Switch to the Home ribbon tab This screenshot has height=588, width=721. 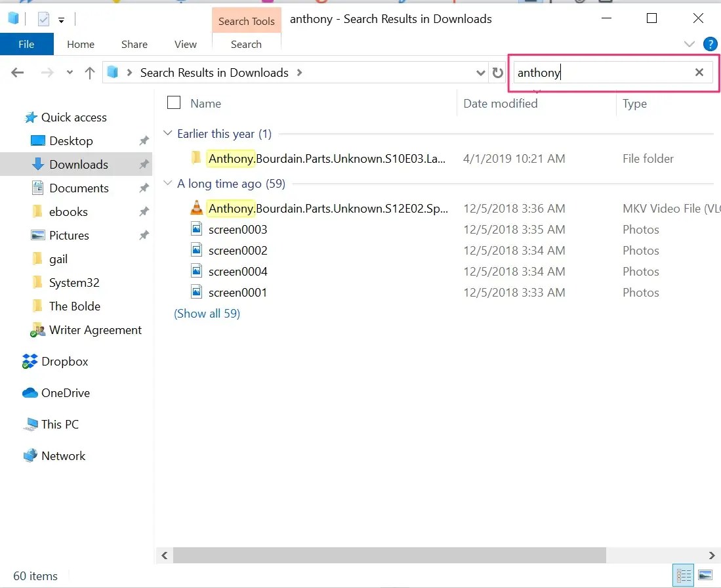click(81, 44)
